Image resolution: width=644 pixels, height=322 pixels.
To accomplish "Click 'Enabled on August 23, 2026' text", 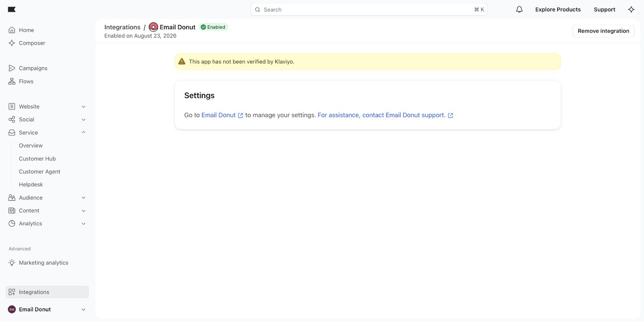I will (140, 36).
